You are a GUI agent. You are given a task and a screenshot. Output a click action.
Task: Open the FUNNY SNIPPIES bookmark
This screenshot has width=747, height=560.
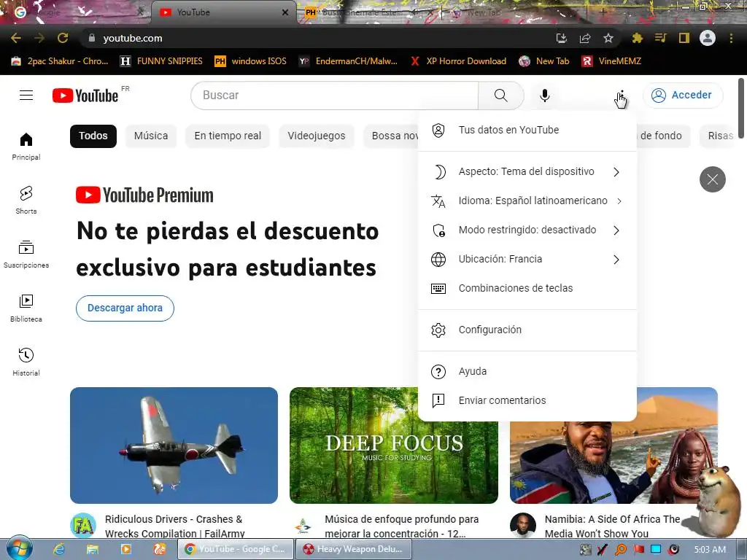click(162, 61)
